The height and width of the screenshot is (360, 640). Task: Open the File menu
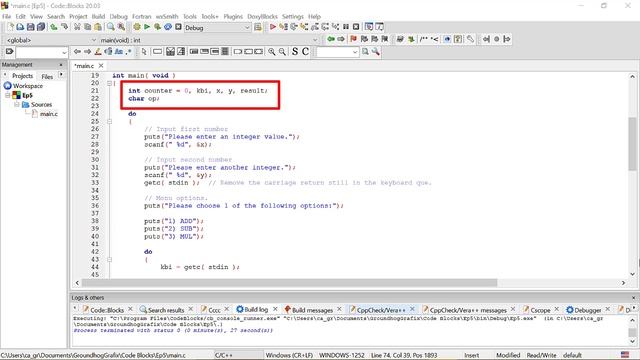click(x=7, y=16)
